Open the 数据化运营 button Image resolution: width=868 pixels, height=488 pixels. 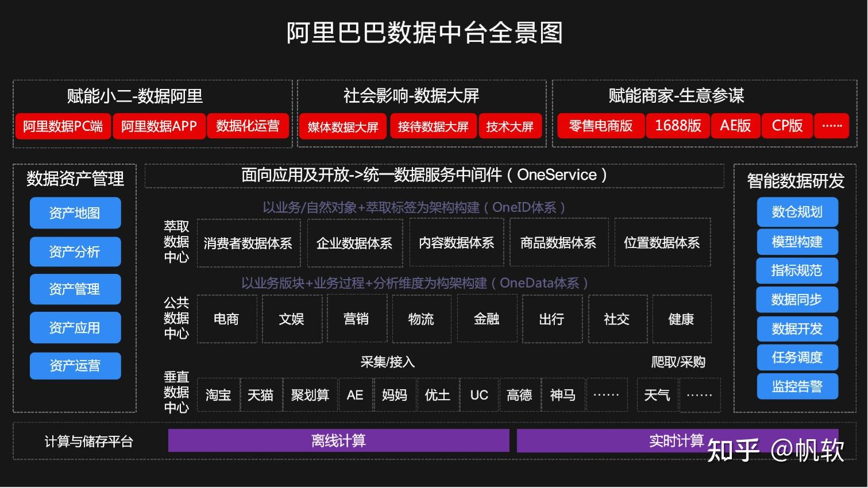tap(248, 126)
